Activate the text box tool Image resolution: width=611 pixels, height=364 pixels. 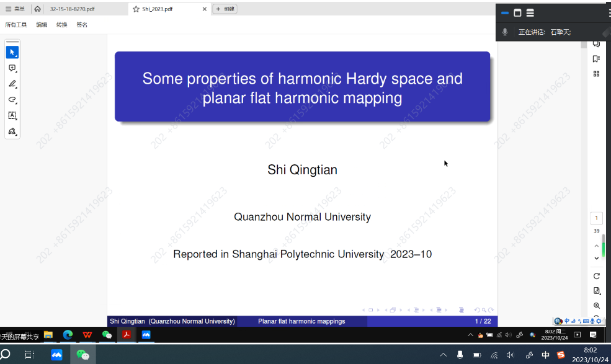(x=12, y=115)
